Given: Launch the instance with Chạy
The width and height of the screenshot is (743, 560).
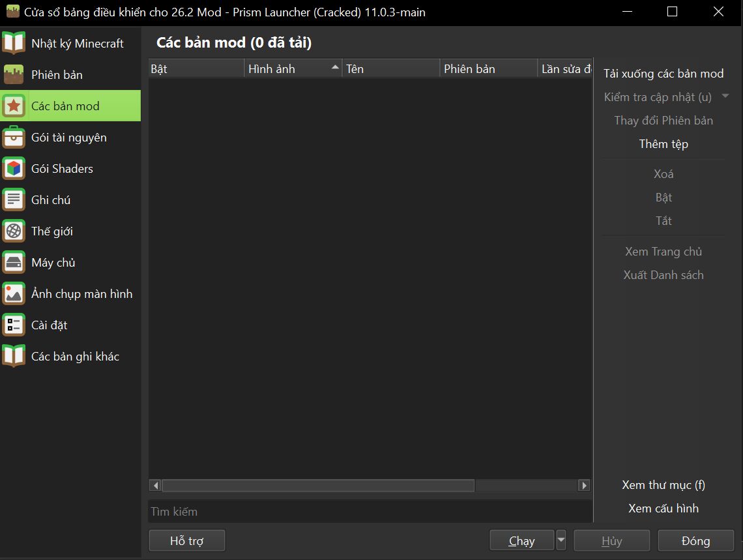Looking at the screenshot, I should pyautogui.click(x=521, y=540).
